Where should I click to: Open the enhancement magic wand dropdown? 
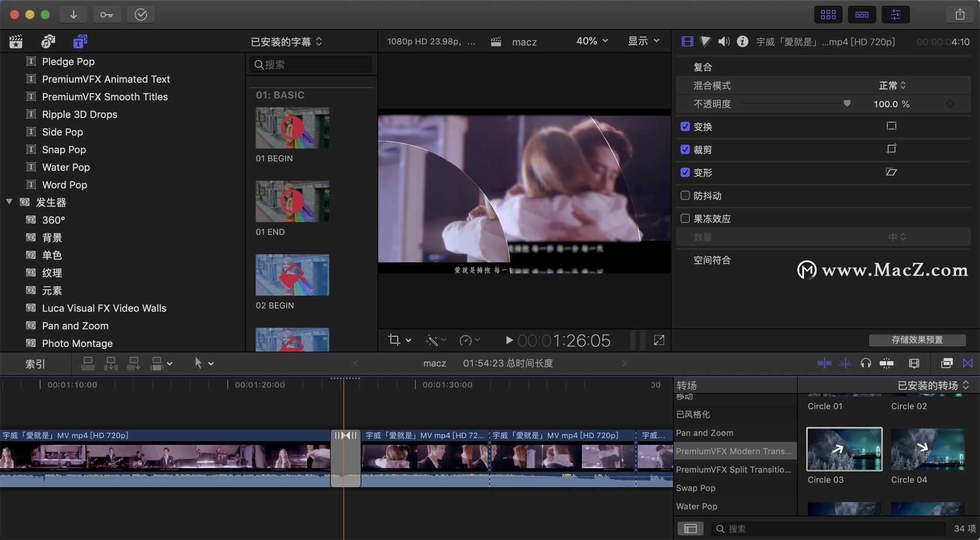point(435,340)
